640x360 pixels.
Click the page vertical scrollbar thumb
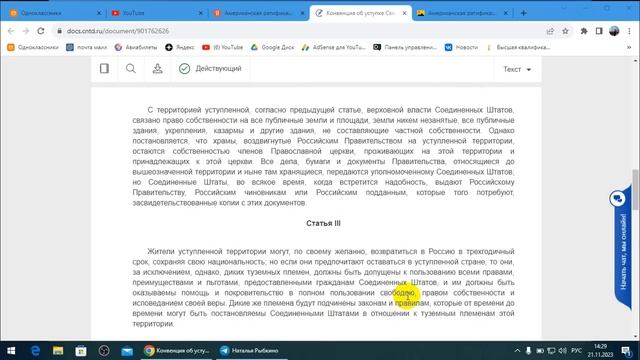click(636, 190)
